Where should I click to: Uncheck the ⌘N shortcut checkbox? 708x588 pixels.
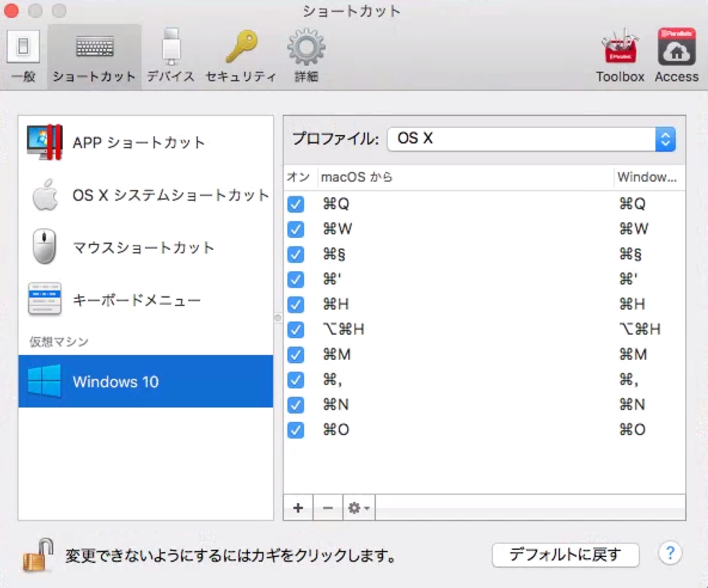296,405
